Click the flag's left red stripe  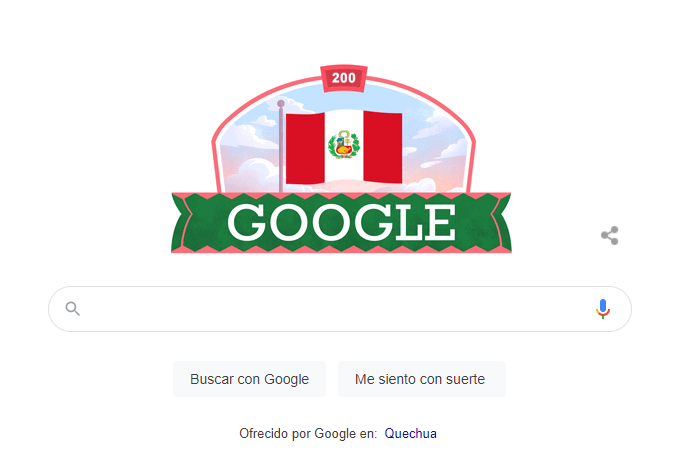305,148
